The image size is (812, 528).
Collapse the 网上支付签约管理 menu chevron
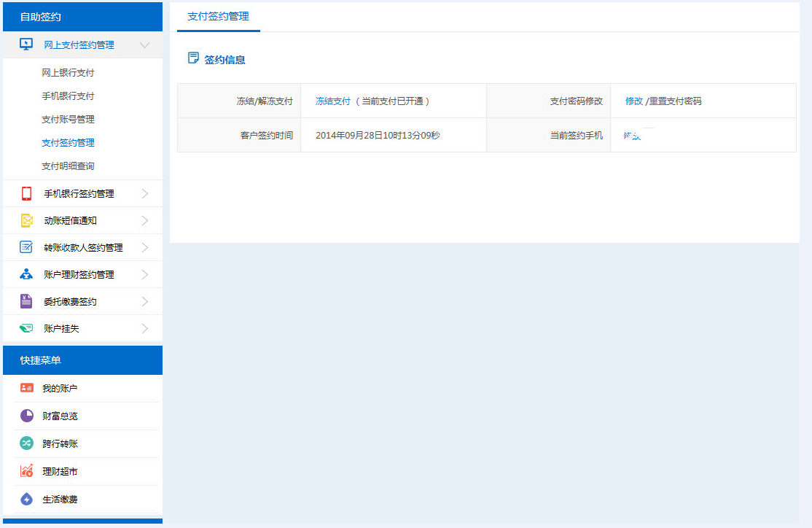pyautogui.click(x=144, y=45)
